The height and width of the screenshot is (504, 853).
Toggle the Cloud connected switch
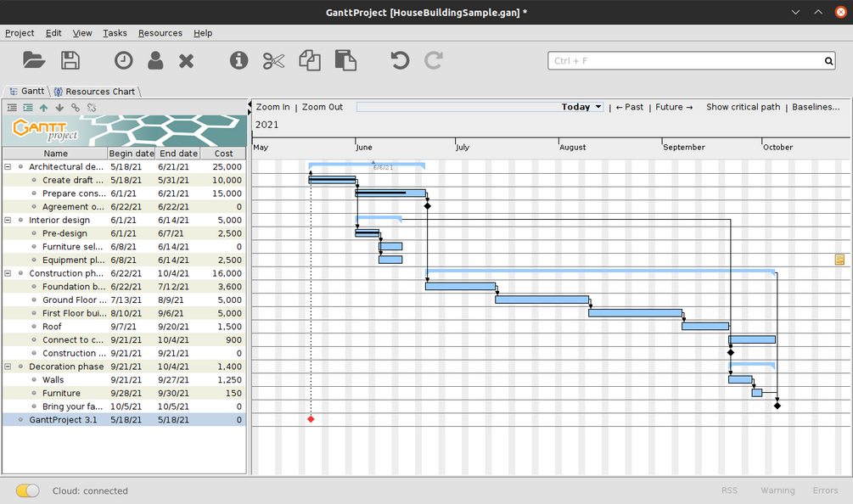pos(28,491)
